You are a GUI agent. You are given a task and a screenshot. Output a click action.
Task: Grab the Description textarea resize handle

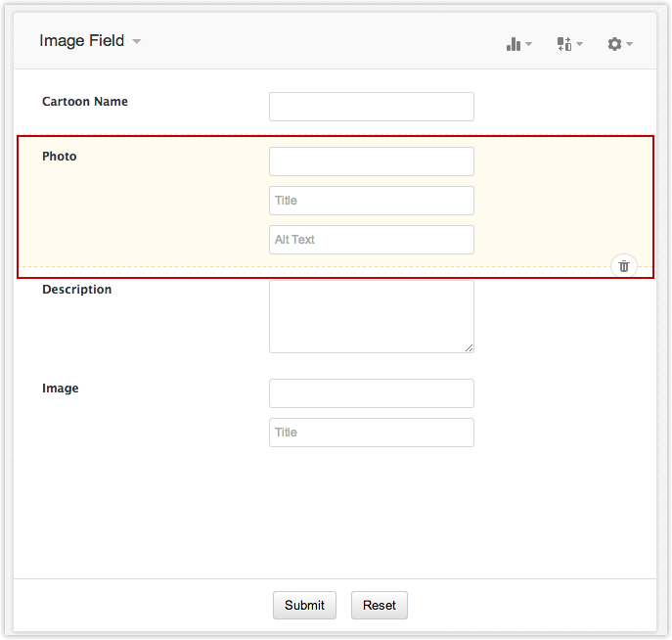[470, 347]
